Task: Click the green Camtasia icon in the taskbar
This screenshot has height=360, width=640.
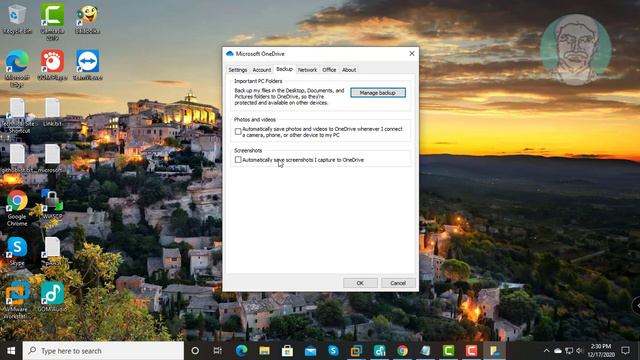Action: click(448, 351)
